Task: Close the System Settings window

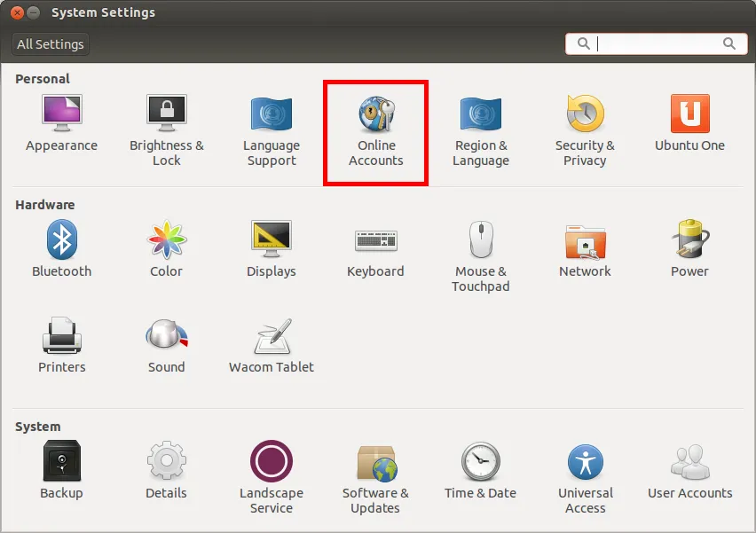Action: coord(18,12)
